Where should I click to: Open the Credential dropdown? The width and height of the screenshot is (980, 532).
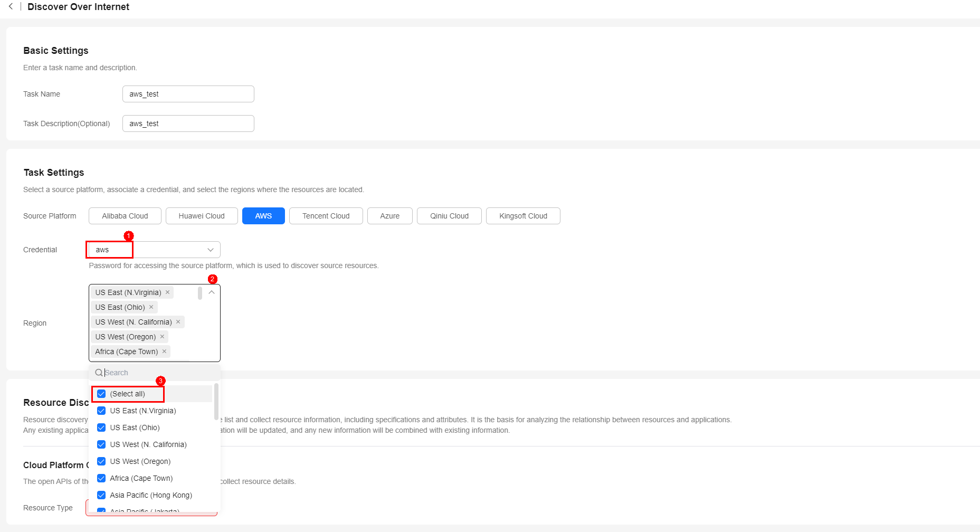pyautogui.click(x=210, y=250)
